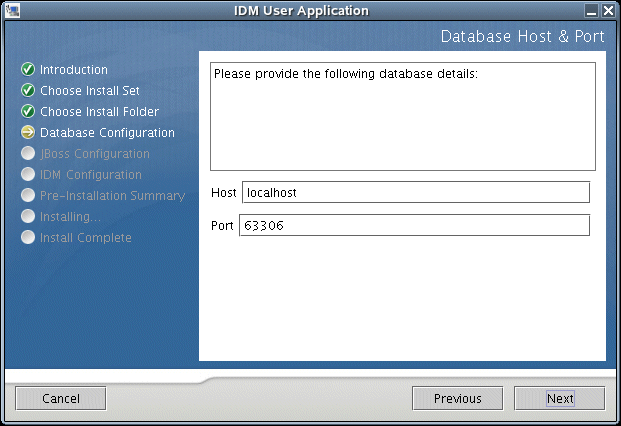Click the checkmark icon next to Choose Install Set
Viewport: 621px width, 426px height.
[x=28, y=91]
